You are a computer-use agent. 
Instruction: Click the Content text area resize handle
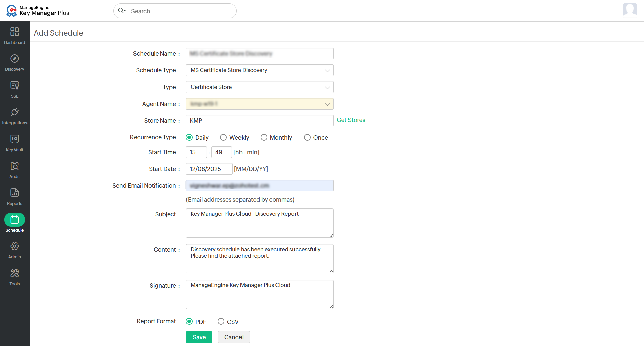point(331,271)
